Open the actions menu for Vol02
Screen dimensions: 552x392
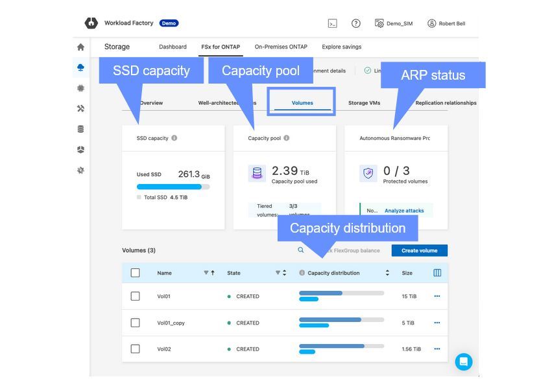(x=437, y=349)
